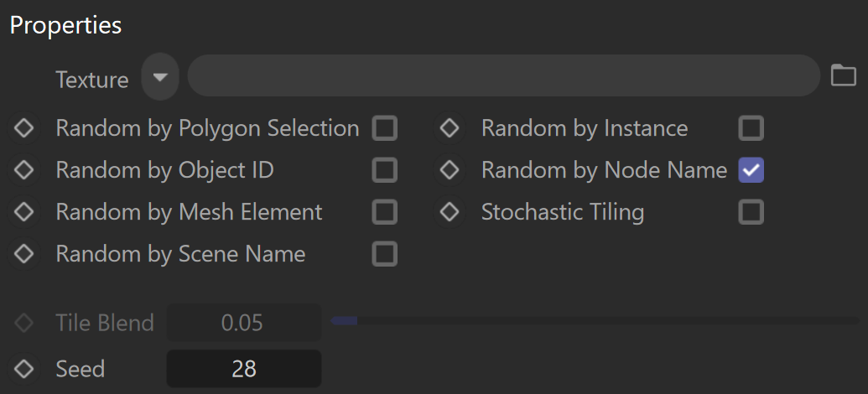This screenshot has width=868, height=394.
Task: Click keyframe diamond for Stochastic Tiling
Action: (449, 212)
